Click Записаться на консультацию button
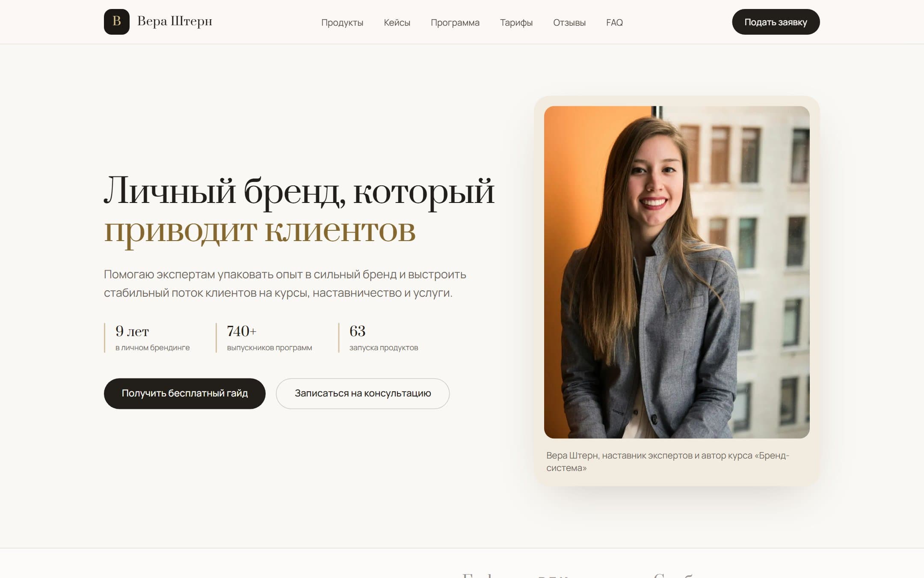The height and width of the screenshot is (578, 924). pos(363,393)
